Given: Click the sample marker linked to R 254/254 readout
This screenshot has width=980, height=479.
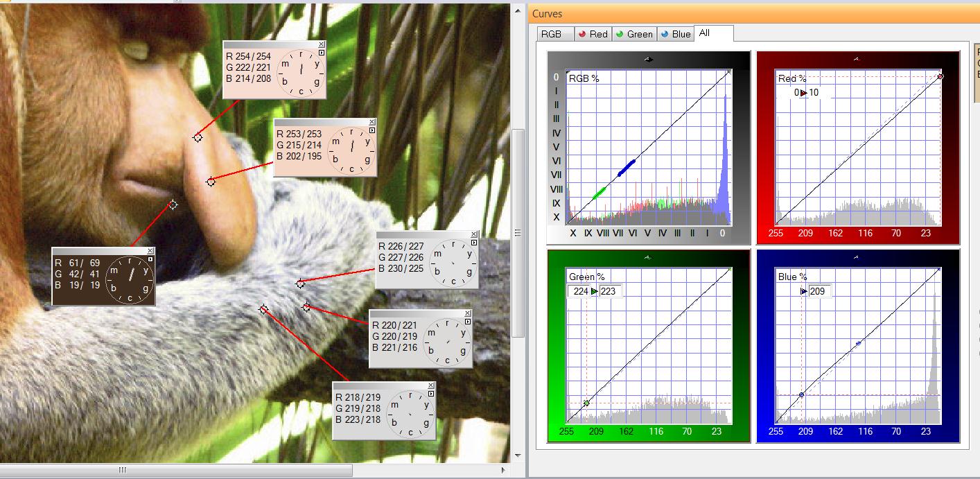Looking at the screenshot, I should pyautogui.click(x=198, y=137).
